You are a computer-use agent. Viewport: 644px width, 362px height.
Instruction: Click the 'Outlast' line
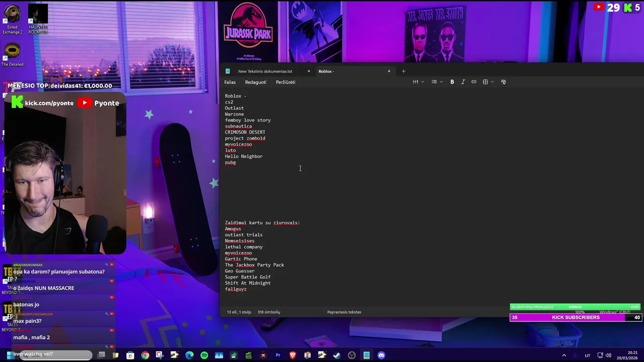[234, 108]
